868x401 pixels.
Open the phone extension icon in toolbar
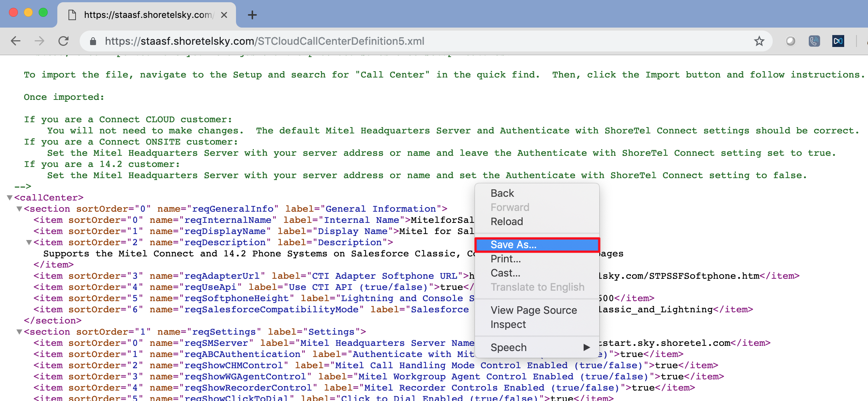814,41
